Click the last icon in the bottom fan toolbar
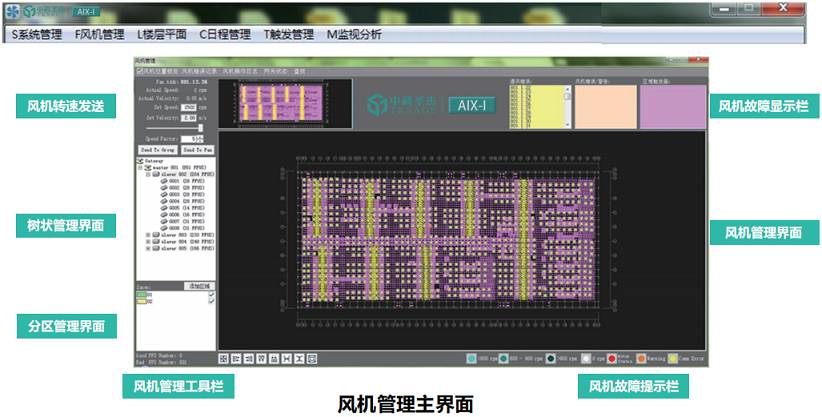 click(x=312, y=357)
